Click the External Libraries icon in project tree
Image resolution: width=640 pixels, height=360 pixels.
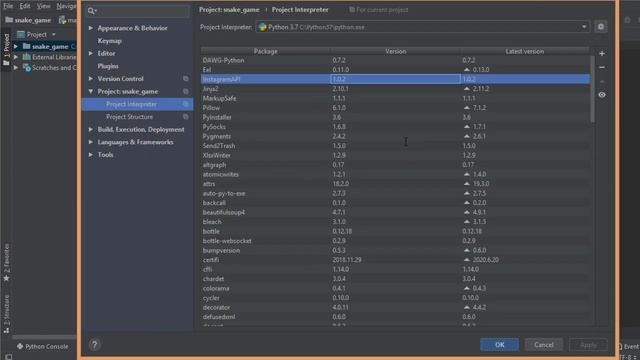pos(27,57)
